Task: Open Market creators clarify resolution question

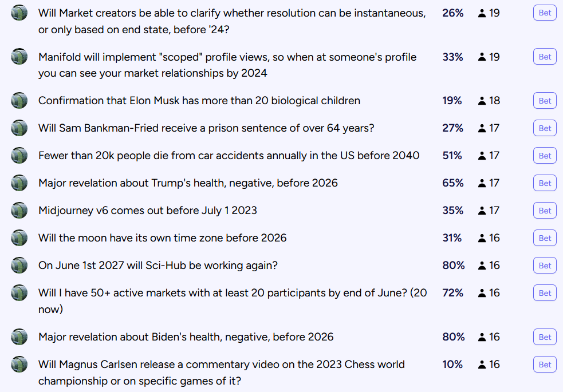Action: point(232,21)
